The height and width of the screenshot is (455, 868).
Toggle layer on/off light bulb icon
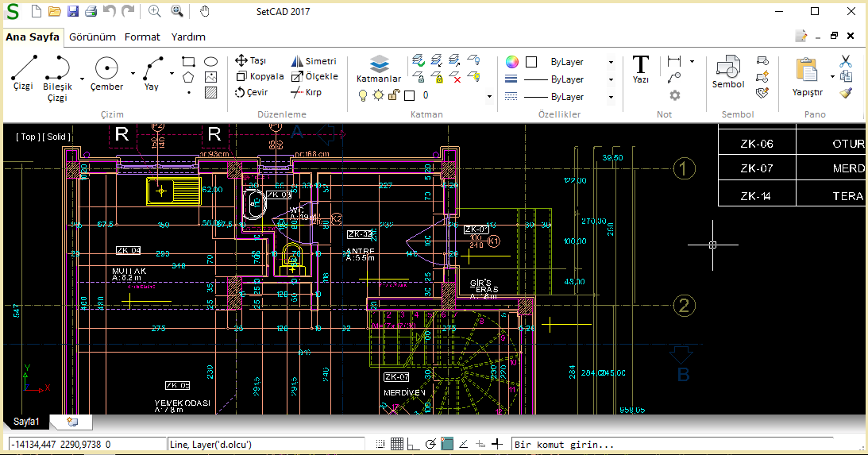363,95
